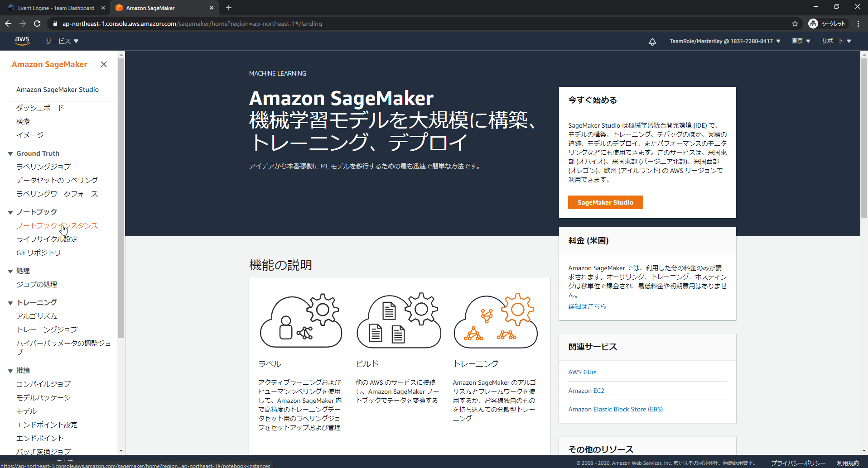Click the ラベル cloud illustration
868x468 pixels.
301,320
